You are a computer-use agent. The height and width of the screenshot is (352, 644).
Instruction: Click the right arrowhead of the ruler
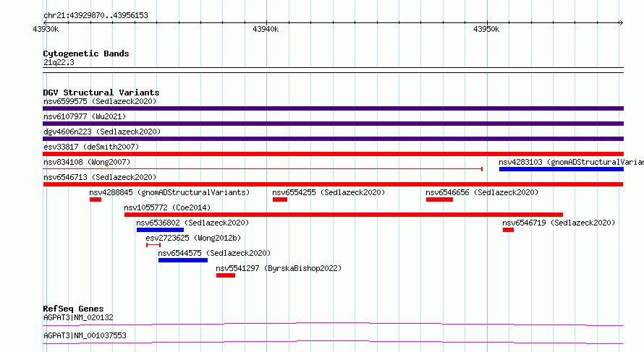pyautogui.click(x=621, y=22)
